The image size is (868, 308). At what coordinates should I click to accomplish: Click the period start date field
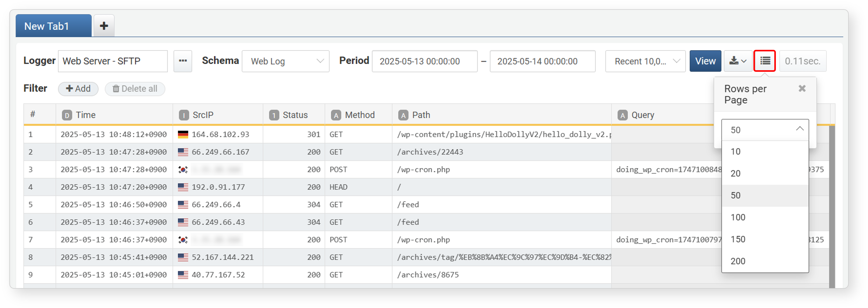pyautogui.click(x=425, y=61)
